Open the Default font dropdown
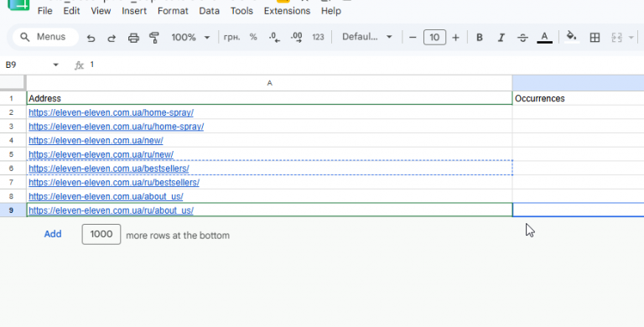The height and width of the screenshot is (327, 644). coord(366,38)
